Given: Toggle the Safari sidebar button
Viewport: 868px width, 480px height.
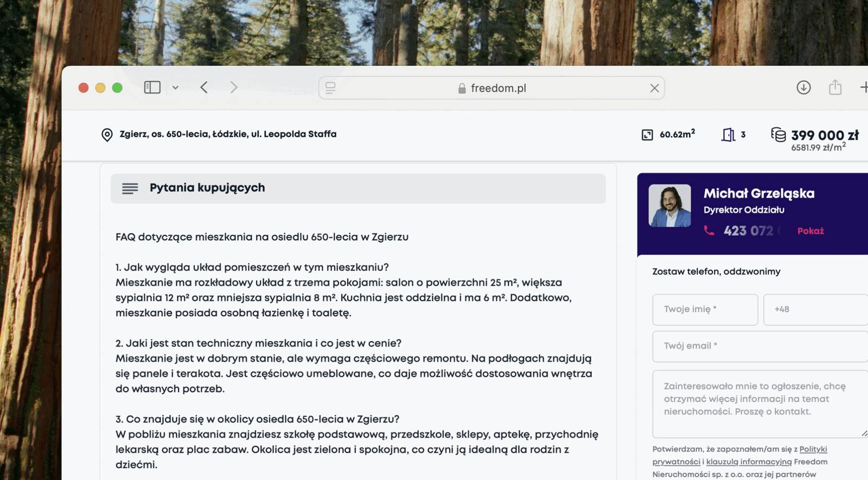Looking at the screenshot, I should pyautogui.click(x=152, y=87).
